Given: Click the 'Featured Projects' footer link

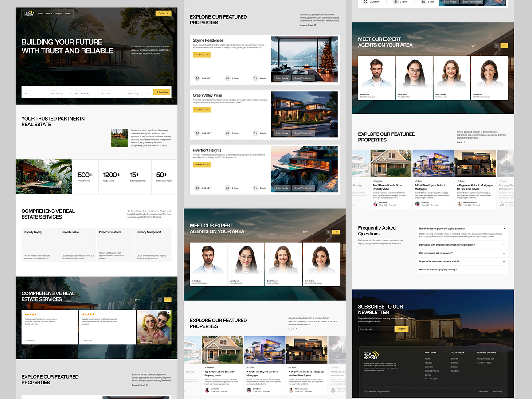Looking at the screenshot, I should pos(432,371).
